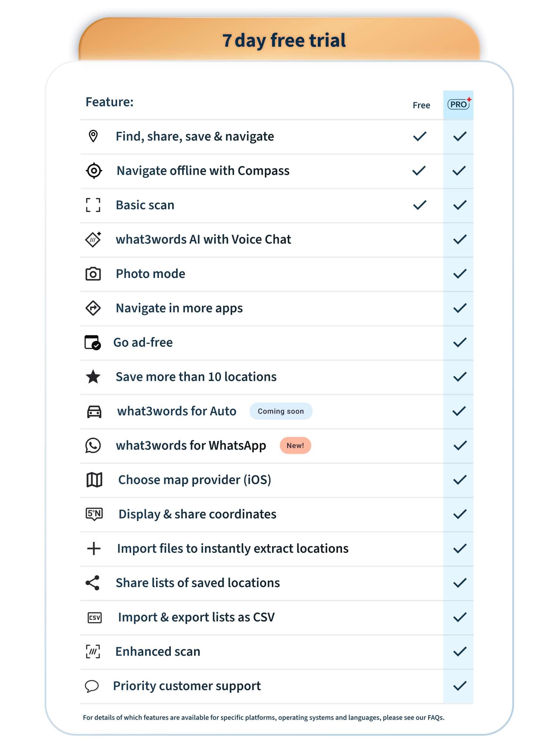The height and width of the screenshot is (756, 558).
Task: Click the Photo mode camera icon
Action: [x=93, y=274]
